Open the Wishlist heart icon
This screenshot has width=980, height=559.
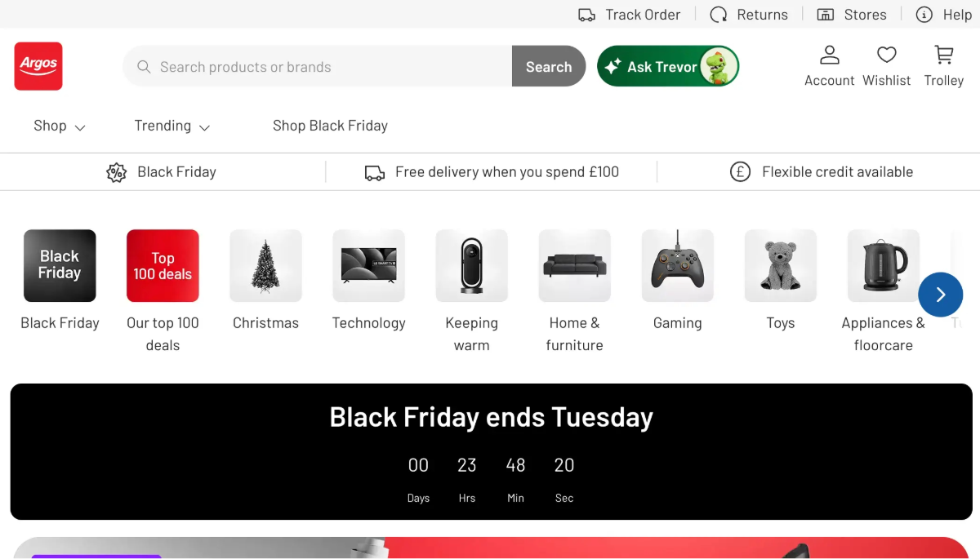pos(886,55)
